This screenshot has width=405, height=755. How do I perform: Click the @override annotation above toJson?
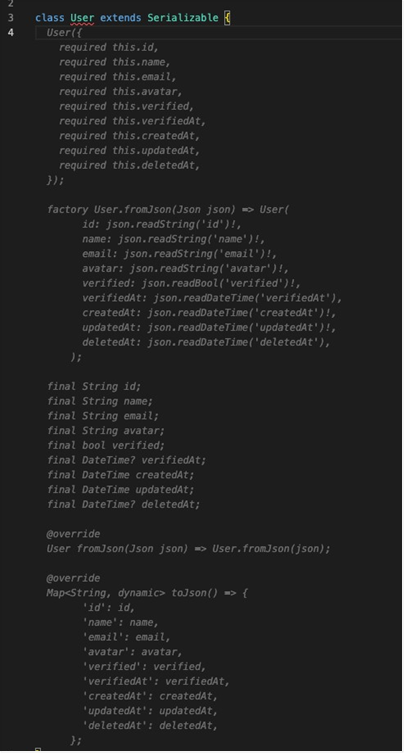tap(73, 578)
